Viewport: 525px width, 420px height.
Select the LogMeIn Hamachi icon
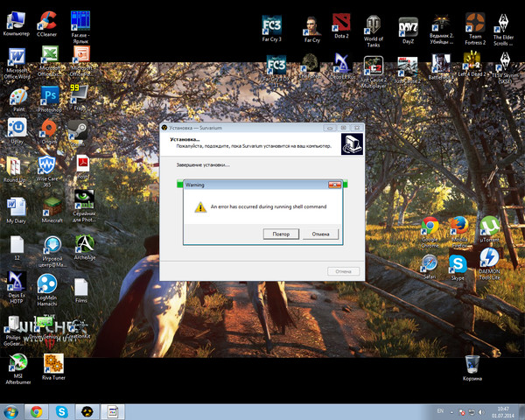[x=47, y=290]
